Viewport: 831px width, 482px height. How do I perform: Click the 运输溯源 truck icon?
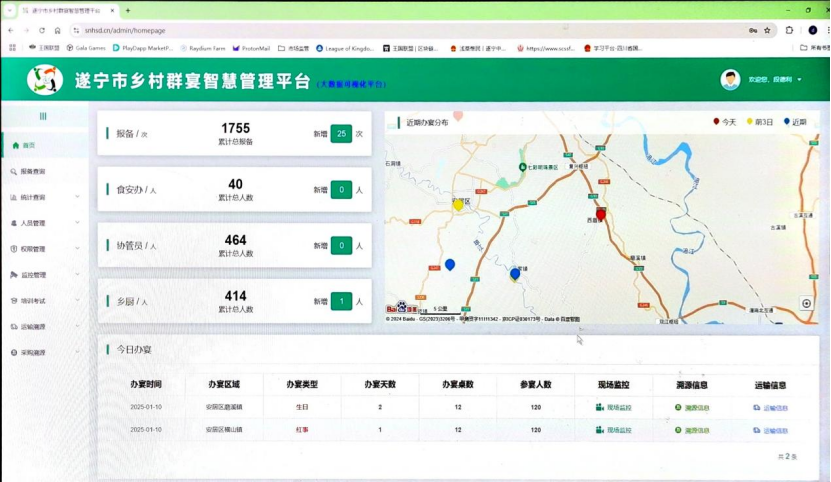coord(14,327)
